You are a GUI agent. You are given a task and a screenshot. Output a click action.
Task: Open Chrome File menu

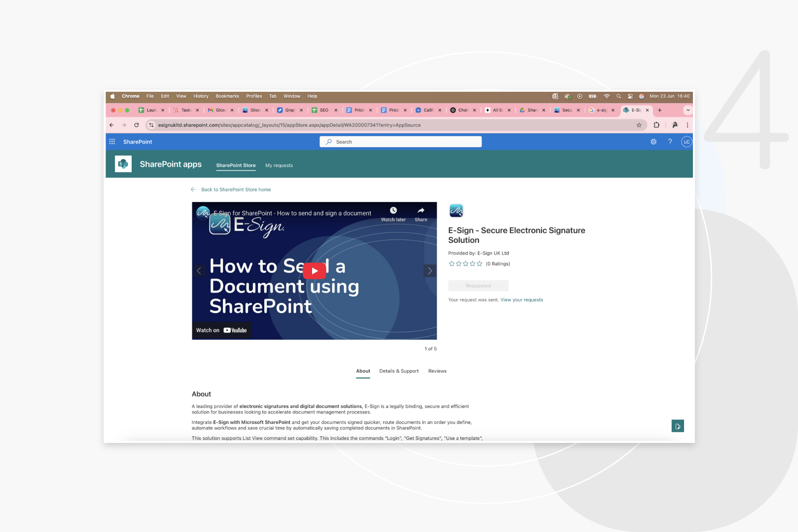tap(150, 96)
